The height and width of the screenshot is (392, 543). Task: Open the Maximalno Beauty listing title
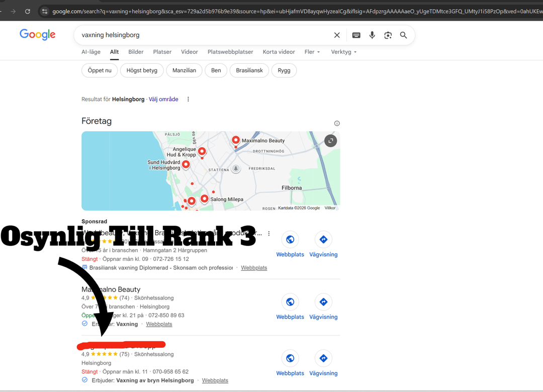(111, 289)
